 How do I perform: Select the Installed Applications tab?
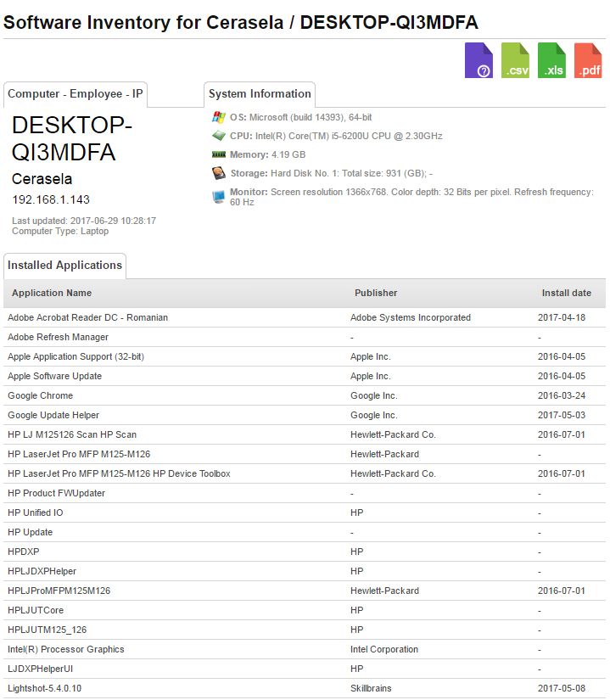click(x=64, y=266)
